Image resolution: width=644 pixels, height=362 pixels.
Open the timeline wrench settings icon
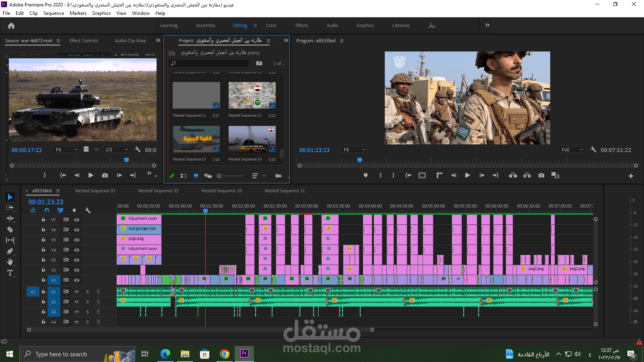[88, 210]
